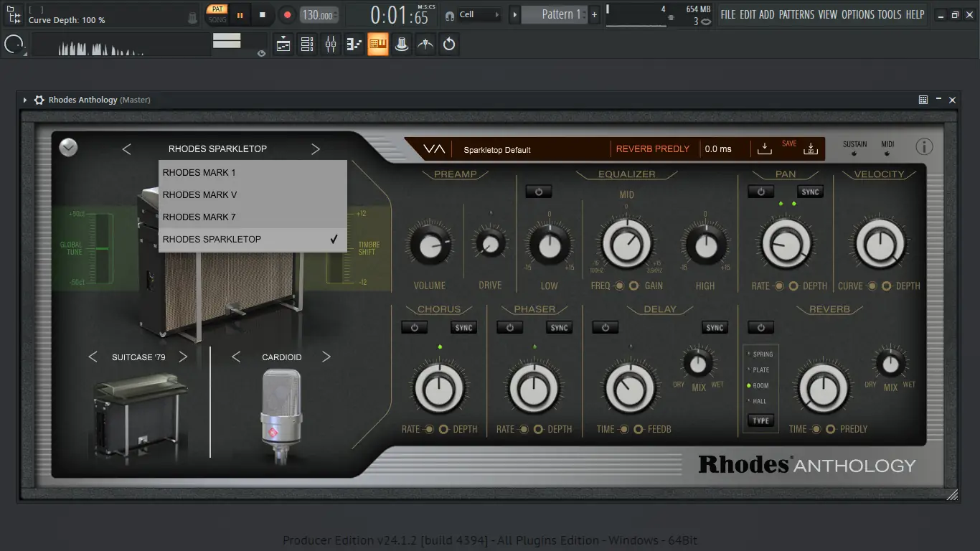This screenshot has width=980, height=551.
Task: Expand the plugin window menu arrow
Action: (x=25, y=100)
